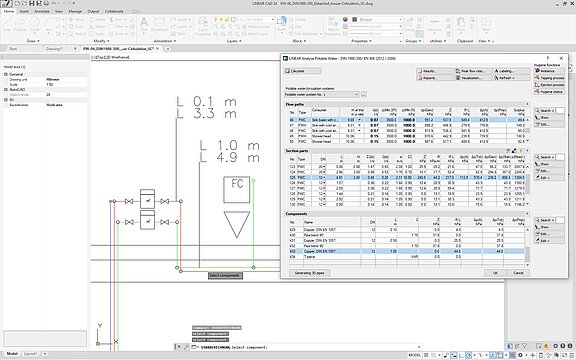
Task: Select the T-piece row in Components table
Action: (407, 256)
